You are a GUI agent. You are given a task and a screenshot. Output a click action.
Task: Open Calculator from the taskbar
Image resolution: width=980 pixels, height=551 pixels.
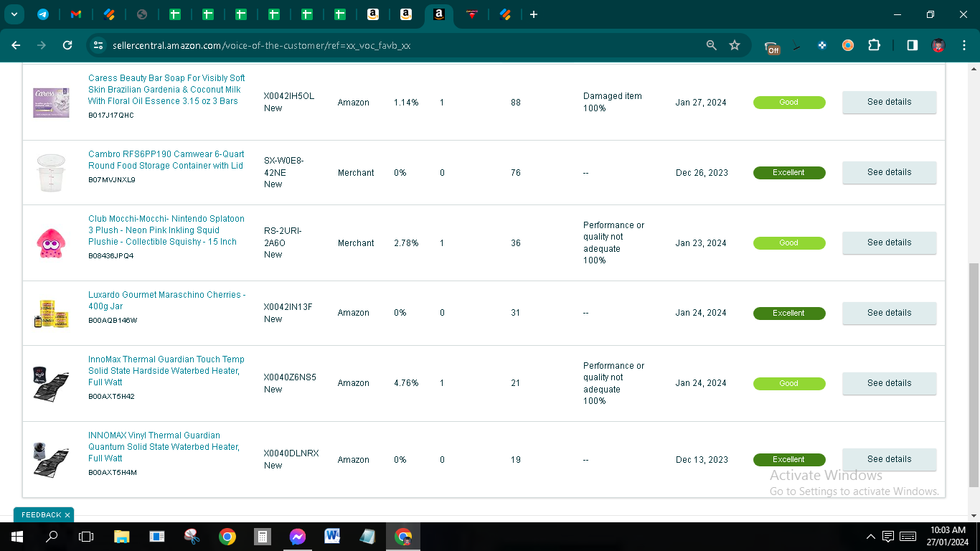coord(263,536)
